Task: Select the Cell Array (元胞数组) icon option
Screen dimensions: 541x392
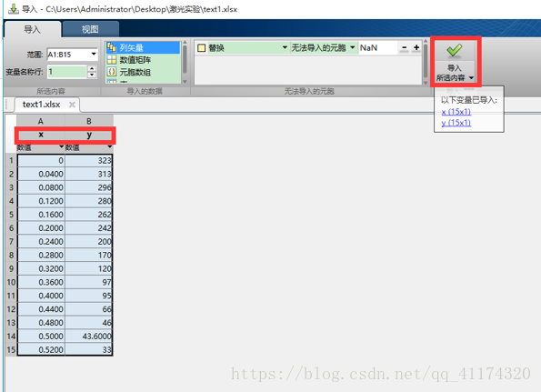Action: [x=111, y=72]
